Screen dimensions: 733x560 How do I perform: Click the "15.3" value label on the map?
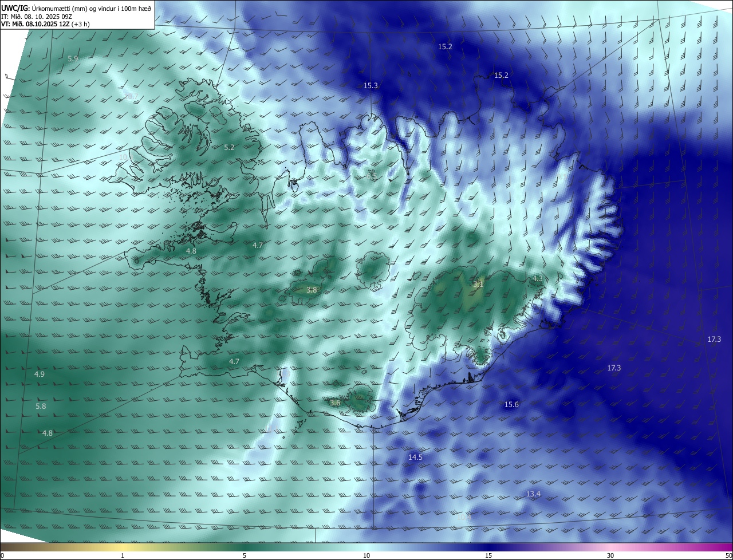pos(371,86)
